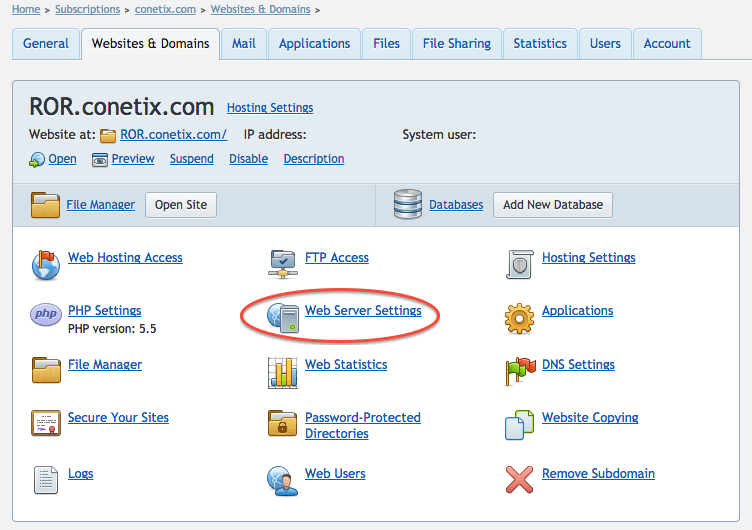The width and height of the screenshot is (752, 530).
Task: Click the Website Copying documents icon
Action: (519, 425)
